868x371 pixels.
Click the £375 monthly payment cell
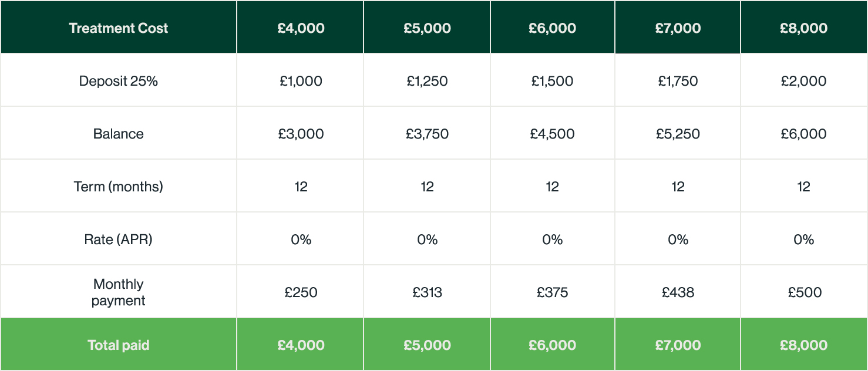coord(552,292)
